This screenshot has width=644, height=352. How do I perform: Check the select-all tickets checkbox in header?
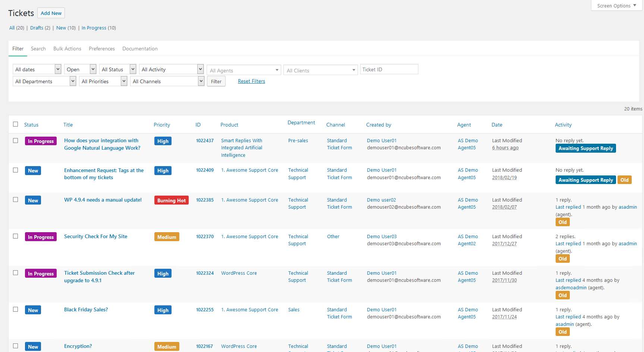pyautogui.click(x=16, y=124)
